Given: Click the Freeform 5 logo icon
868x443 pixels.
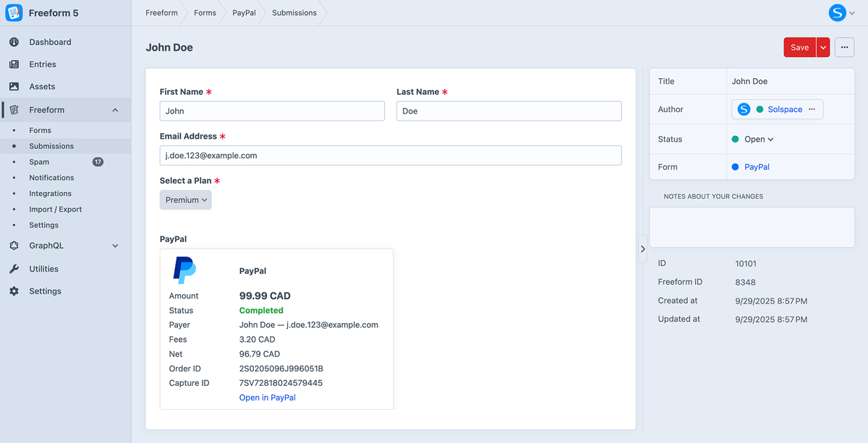Looking at the screenshot, I should point(14,13).
